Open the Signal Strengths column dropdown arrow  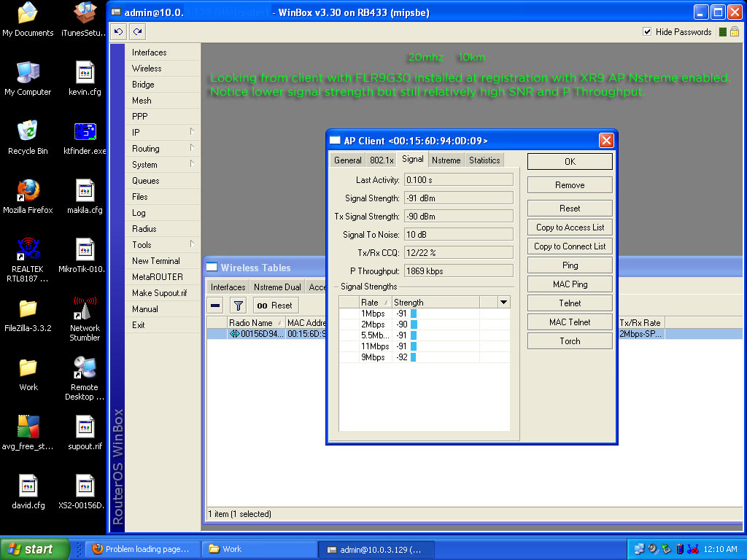click(503, 303)
